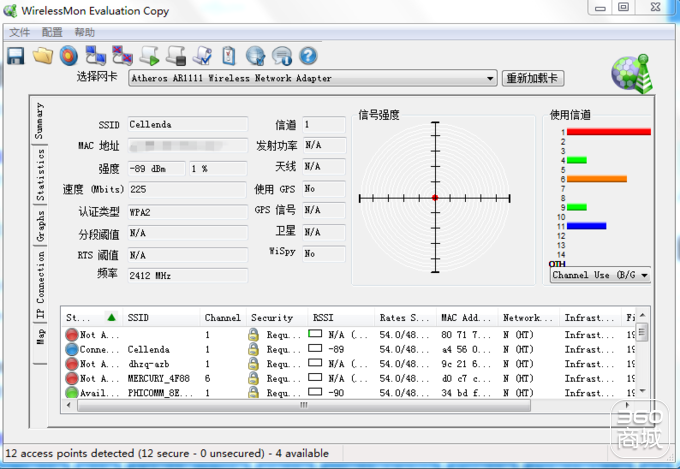Switch to the IP Connection tab
The height and width of the screenshot is (469, 680).
(x=40, y=285)
